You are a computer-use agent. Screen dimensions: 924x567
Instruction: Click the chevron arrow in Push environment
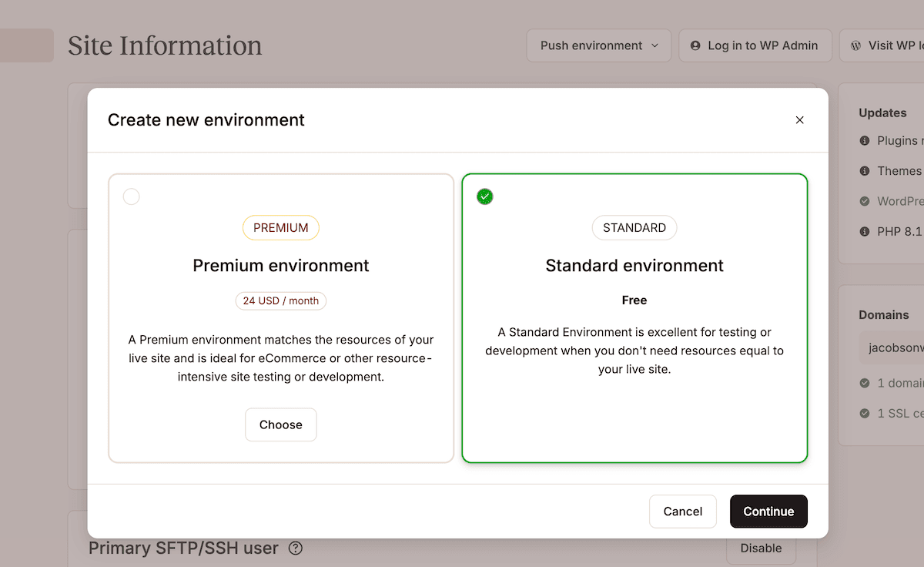655,45
